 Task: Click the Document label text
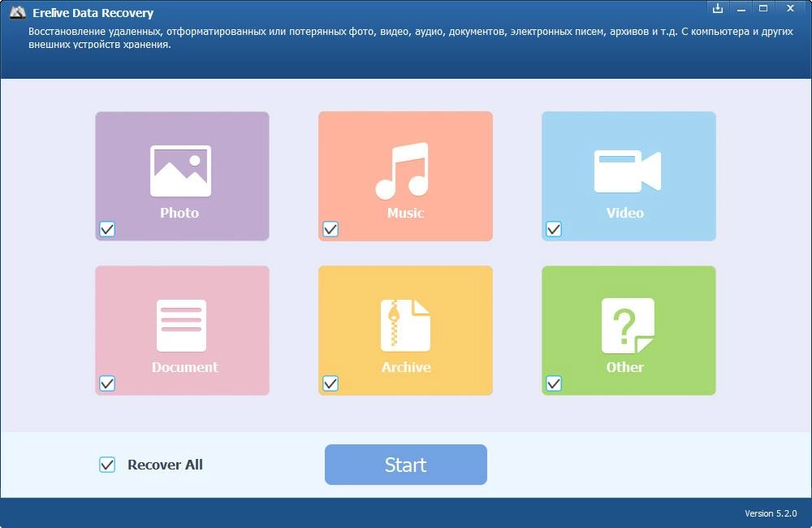[x=185, y=367]
